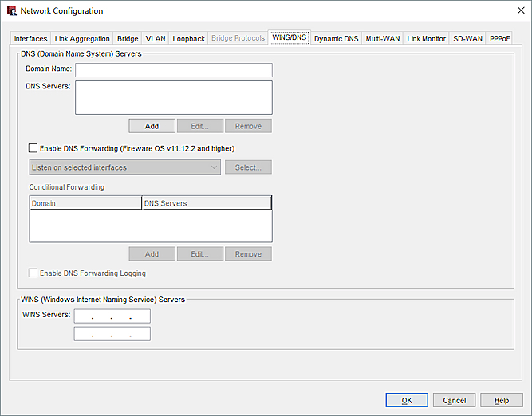This screenshot has width=532, height=416.
Task: Click the Network Configuration title bar icon
Action: 10,11
